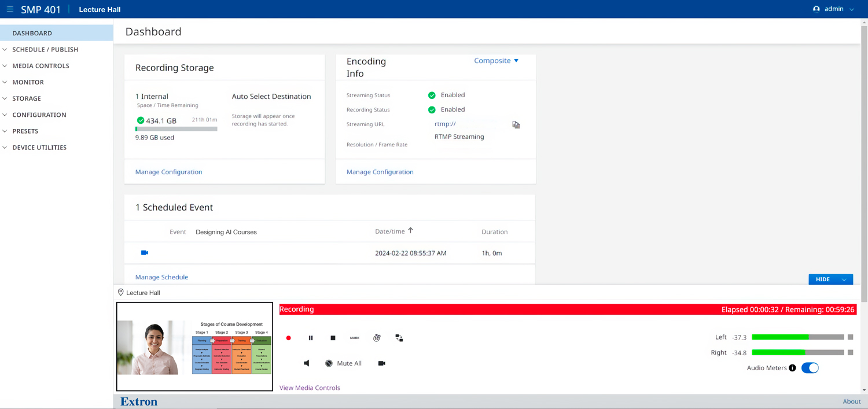This screenshot has width=868, height=409.
Task: Expand the Schedule / Publish menu
Action: click(45, 50)
